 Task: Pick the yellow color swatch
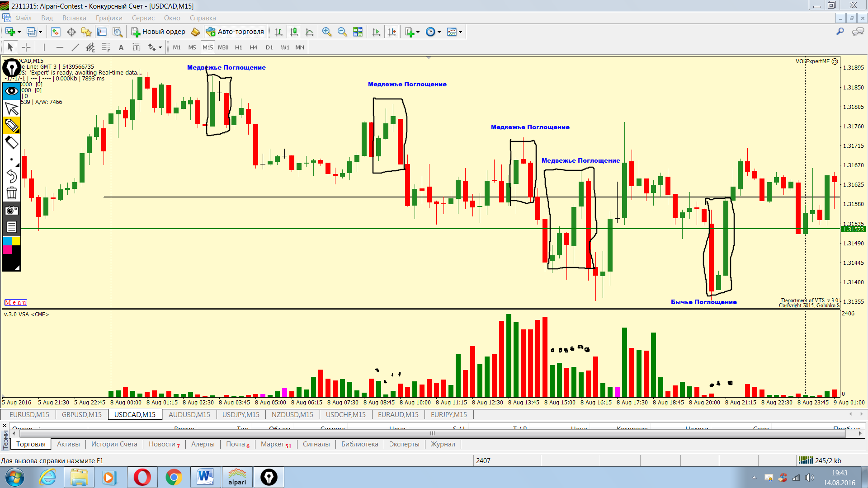click(16, 241)
